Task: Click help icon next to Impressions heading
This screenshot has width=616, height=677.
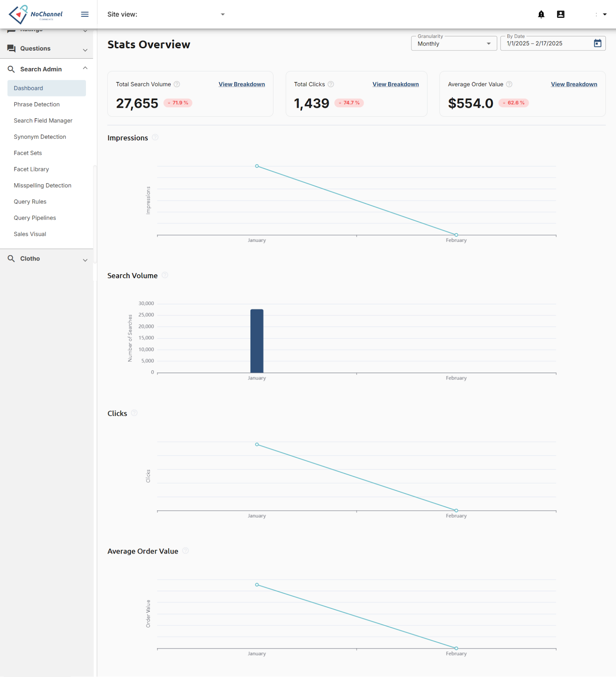Action: tap(155, 138)
